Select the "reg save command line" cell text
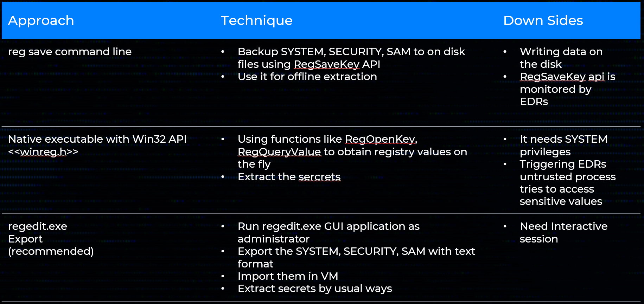 pyautogui.click(x=70, y=52)
